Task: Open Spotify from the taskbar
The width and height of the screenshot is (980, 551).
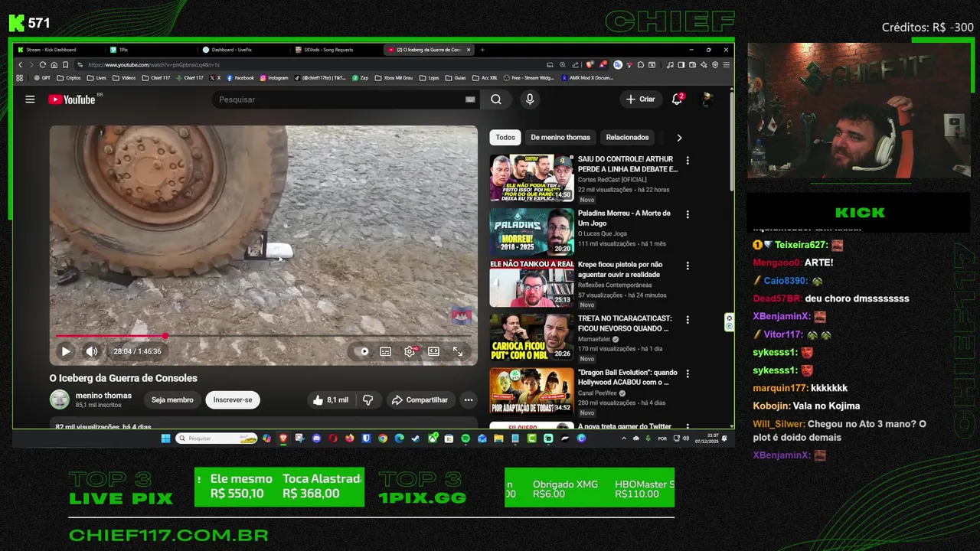Action: coord(465,439)
